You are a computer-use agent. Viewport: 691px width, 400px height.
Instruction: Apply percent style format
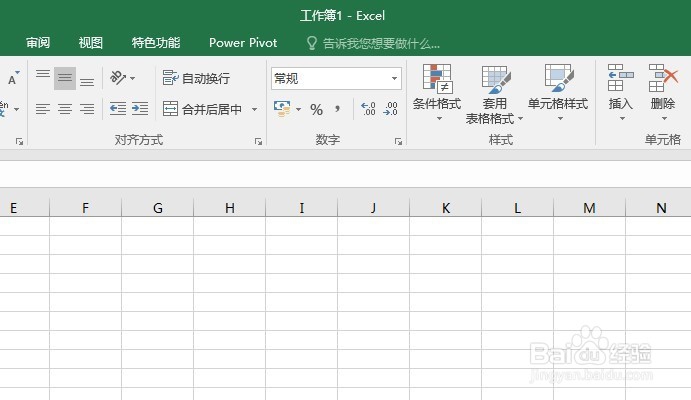316,109
